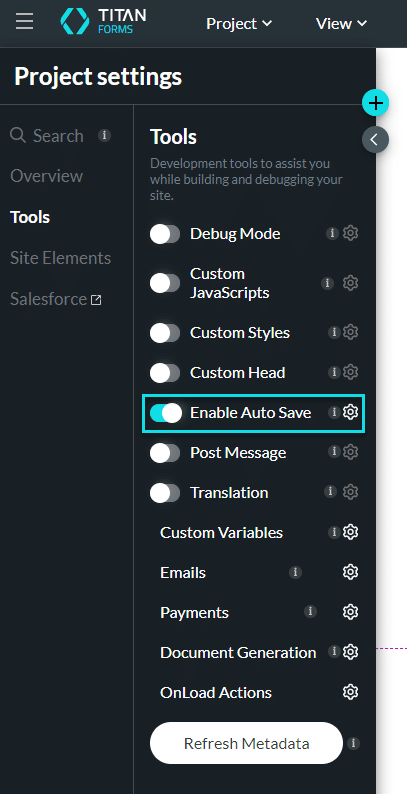Click the cyan plus add button
This screenshot has width=407, height=794.
click(376, 103)
